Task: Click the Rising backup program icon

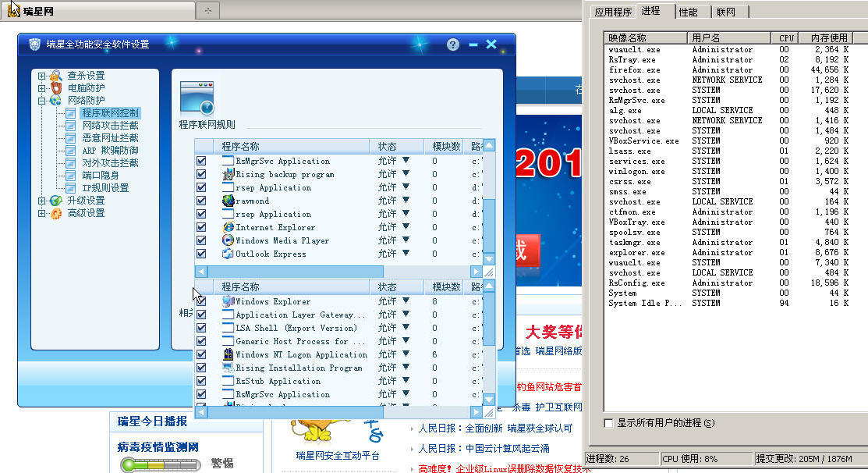Action: [x=228, y=175]
